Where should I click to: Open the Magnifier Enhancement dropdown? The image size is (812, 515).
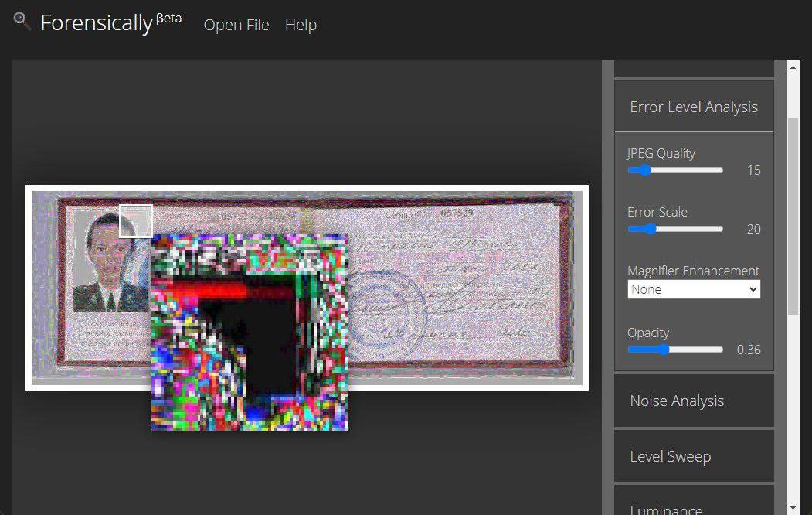693,289
